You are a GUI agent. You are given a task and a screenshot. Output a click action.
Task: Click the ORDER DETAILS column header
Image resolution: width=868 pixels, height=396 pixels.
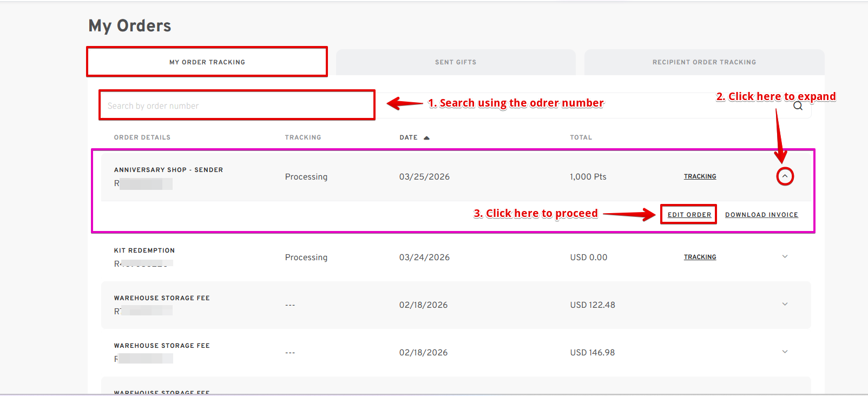pyautogui.click(x=142, y=138)
